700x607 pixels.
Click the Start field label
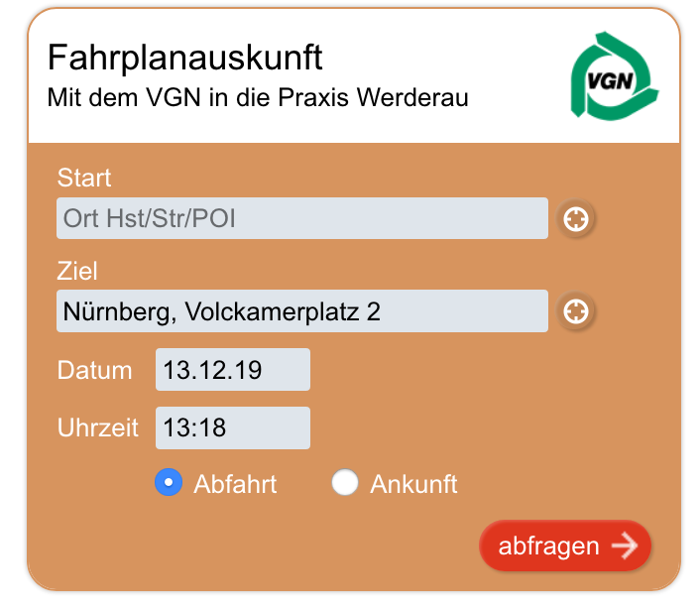click(x=84, y=179)
